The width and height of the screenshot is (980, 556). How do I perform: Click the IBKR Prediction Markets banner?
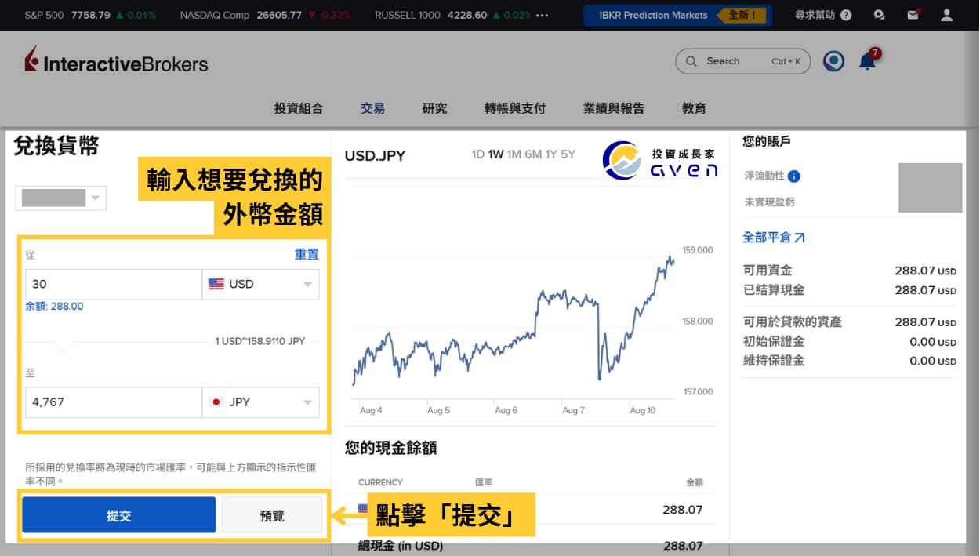click(x=677, y=15)
